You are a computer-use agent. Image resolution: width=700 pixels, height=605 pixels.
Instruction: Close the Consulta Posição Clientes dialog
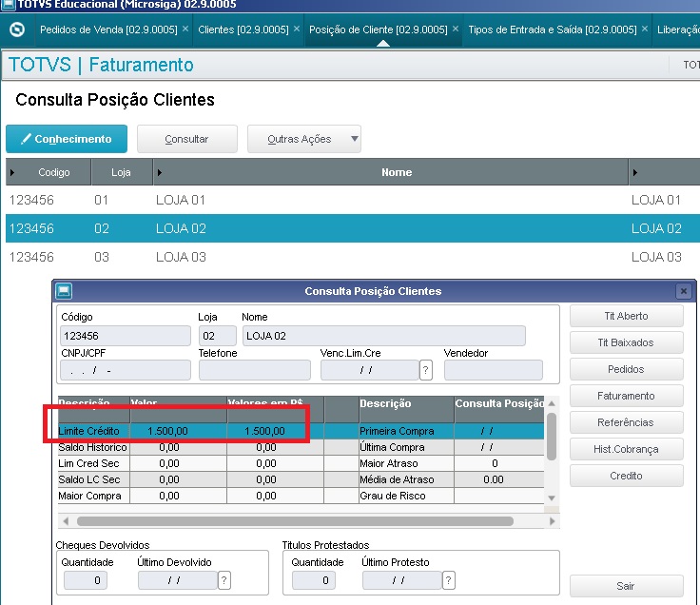[684, 291]
